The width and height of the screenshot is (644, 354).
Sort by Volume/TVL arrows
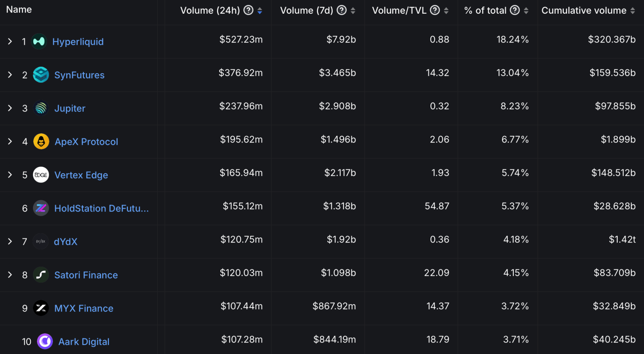point(446,11)
